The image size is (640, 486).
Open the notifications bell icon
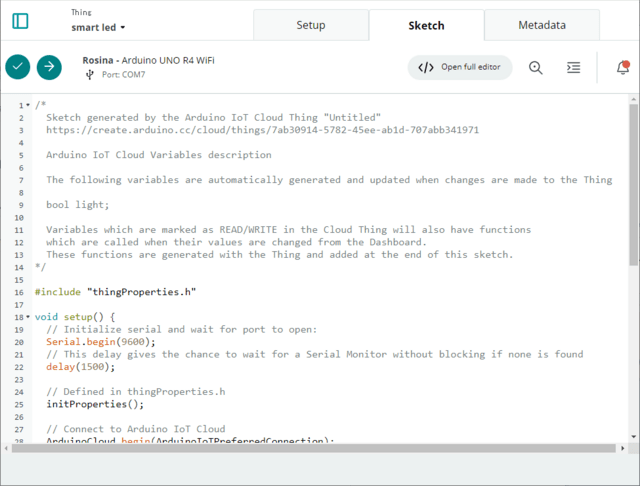622,68
